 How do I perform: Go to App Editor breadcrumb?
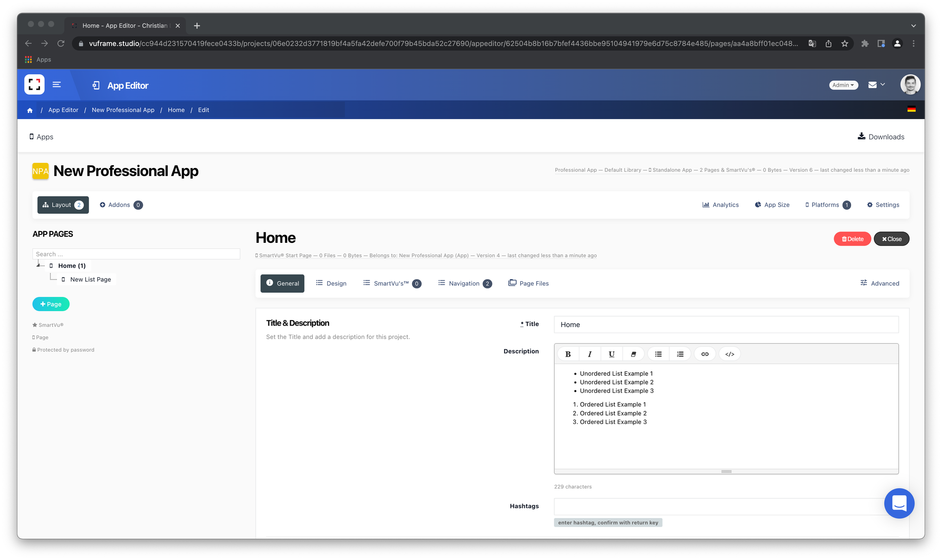[x=63, y=110]
